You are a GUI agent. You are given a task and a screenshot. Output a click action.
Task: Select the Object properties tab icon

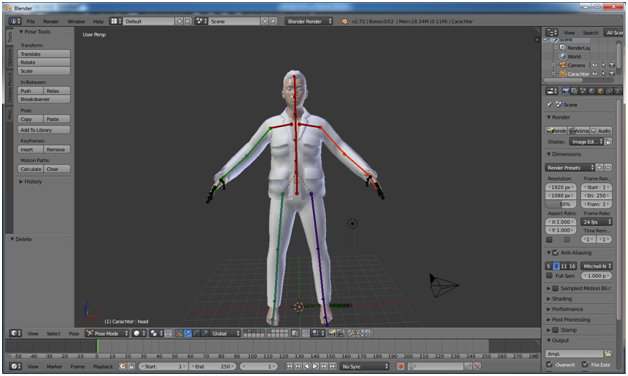click(x=600, y=91)
